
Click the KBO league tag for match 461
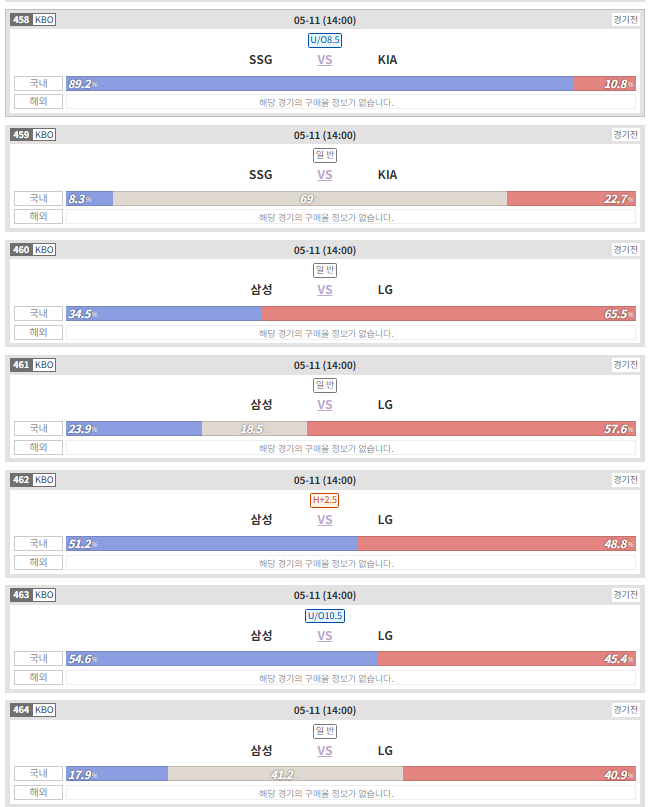(44, 365)
